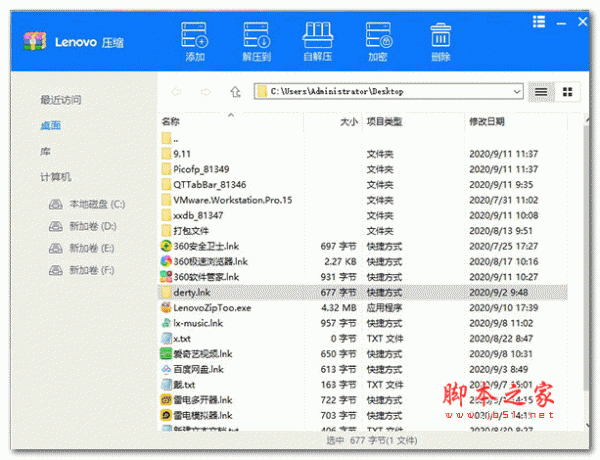Select 雷电模拟器.lnk file icon
600x460 pixels.
(166, 416)
